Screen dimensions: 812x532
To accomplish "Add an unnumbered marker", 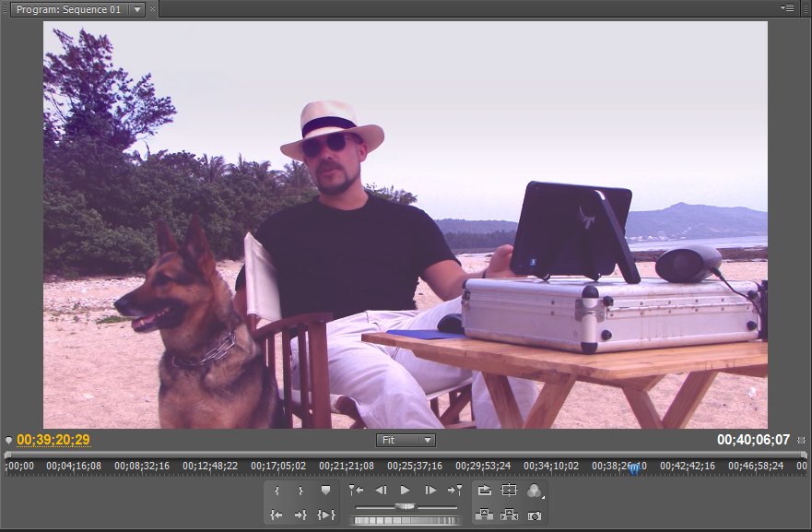I will click(x=325, y=491).
